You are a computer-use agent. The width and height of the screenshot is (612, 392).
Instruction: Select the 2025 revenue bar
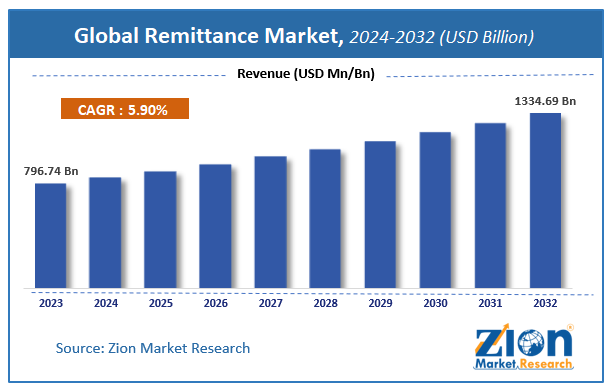160,230
